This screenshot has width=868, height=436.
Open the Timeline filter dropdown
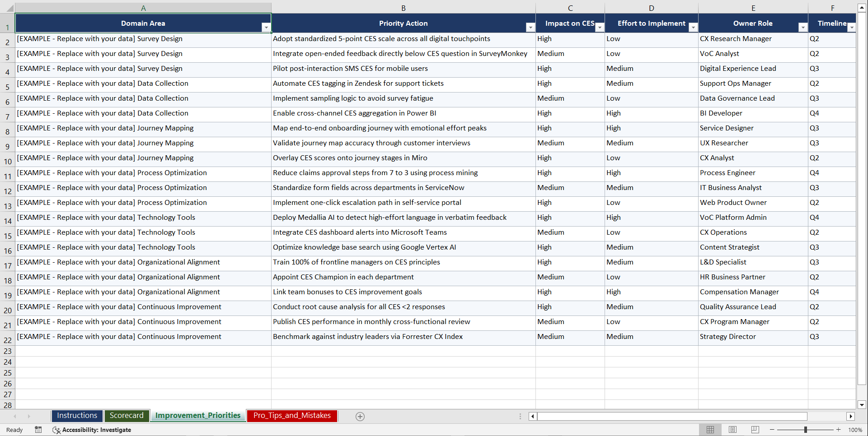point(852,27)
